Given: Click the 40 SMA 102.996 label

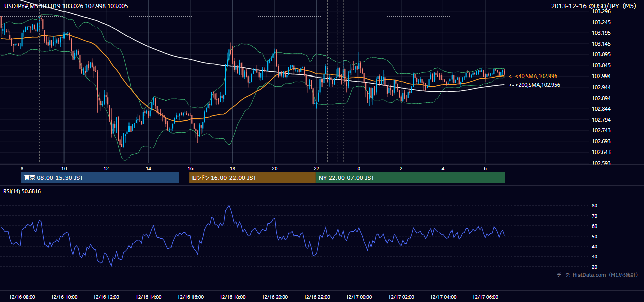Looking at the screenshot, I should [x=533, y=76].
